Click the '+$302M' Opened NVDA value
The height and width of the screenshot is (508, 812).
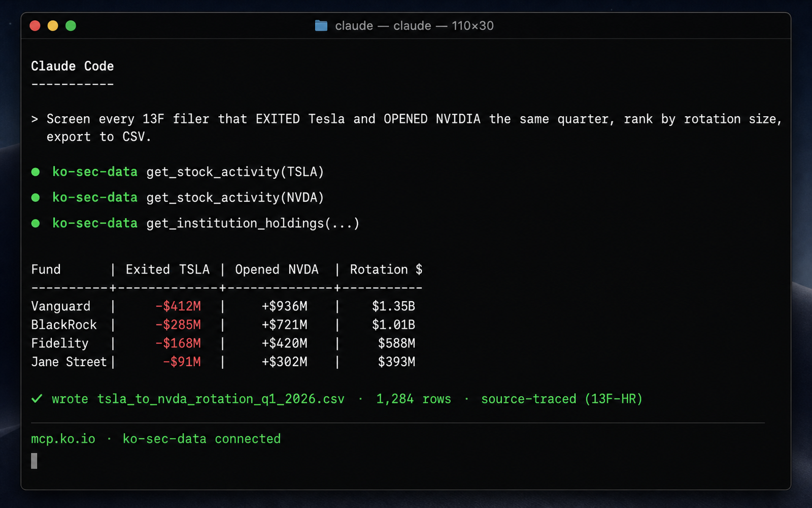[x=285, y=362]
